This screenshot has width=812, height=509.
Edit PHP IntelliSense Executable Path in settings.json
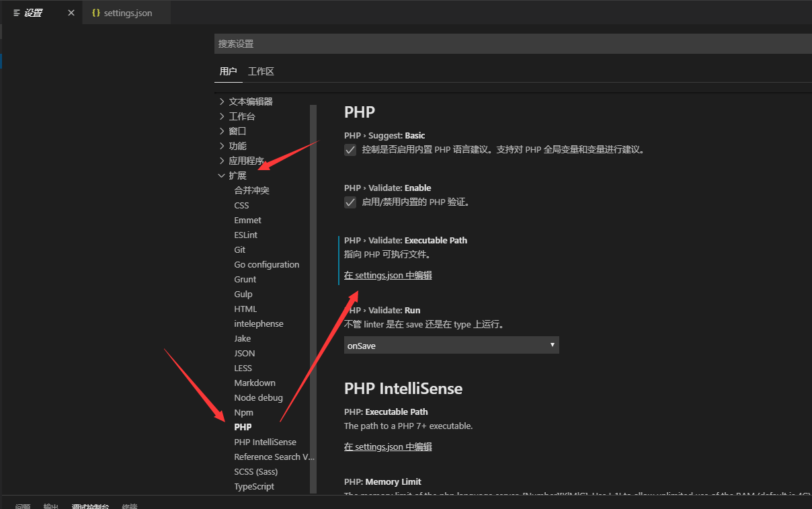tap(388, 446)
